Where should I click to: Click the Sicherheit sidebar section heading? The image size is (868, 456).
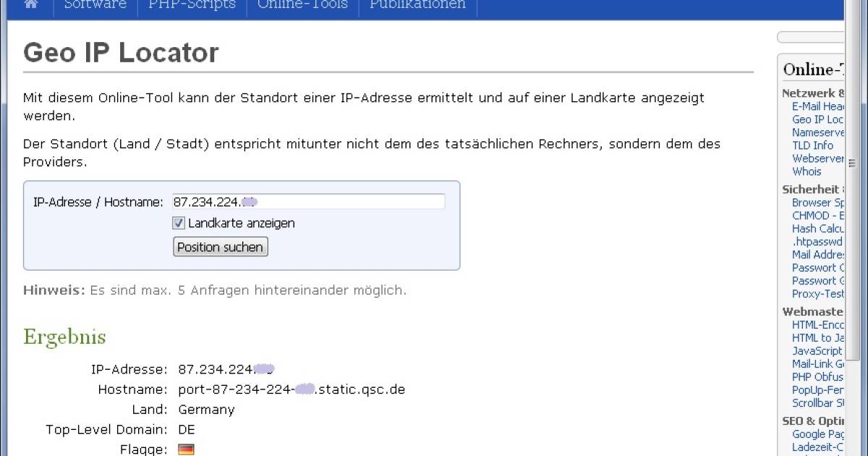(x=813, y=190)
